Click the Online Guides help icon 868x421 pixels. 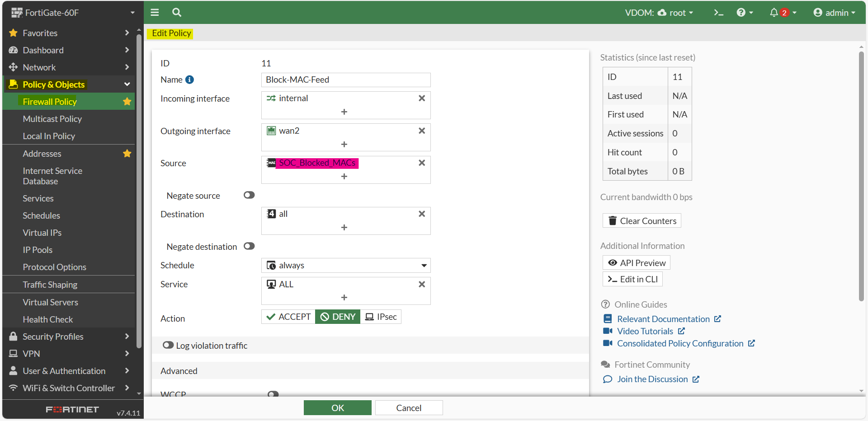(x=605, y=304)
